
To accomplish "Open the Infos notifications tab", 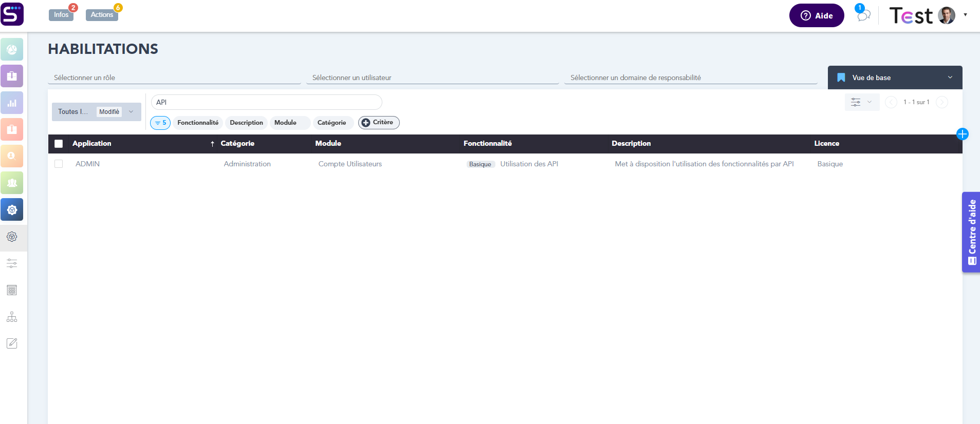I will (x=61, y=15).
